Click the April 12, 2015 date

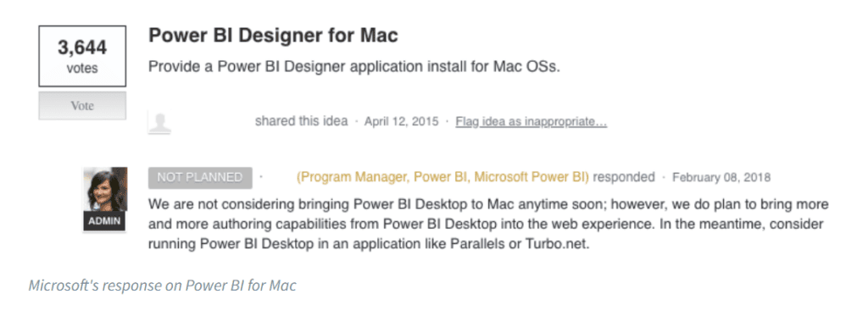[x=401, y=121]
